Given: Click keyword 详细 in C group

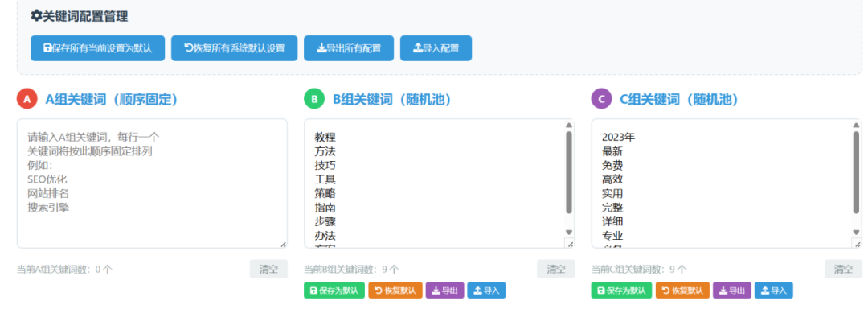Looking at the screenshot, I should [x=612, y=222].
